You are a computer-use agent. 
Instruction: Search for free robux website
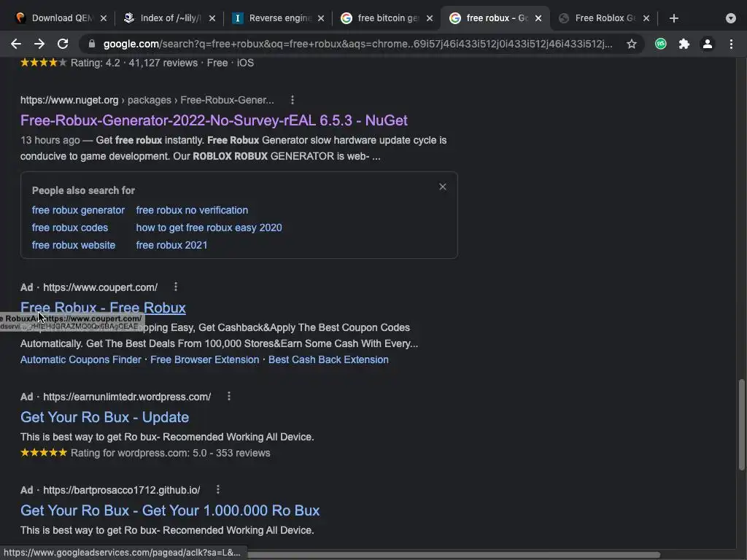(x=74, y=245)
